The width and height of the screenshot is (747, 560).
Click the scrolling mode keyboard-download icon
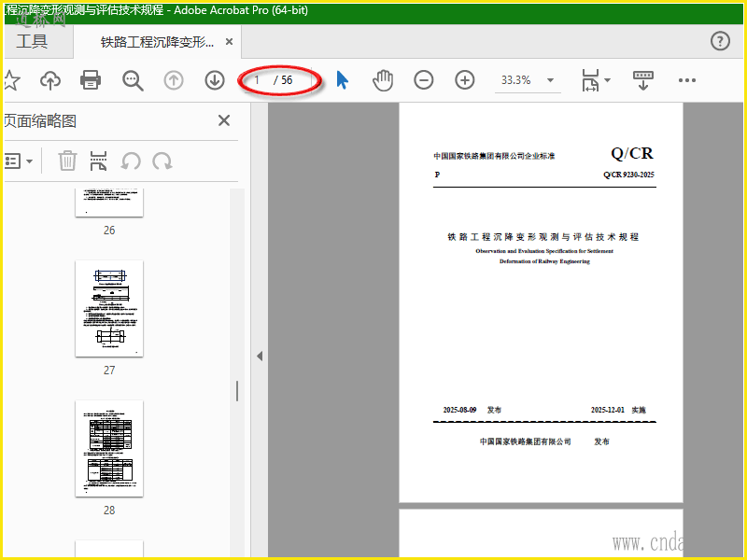[642, 80]
